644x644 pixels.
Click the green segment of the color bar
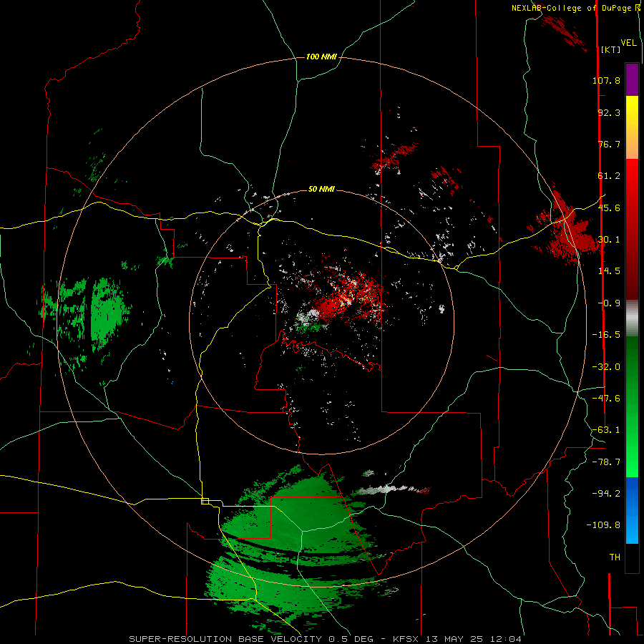pos(632,406)
